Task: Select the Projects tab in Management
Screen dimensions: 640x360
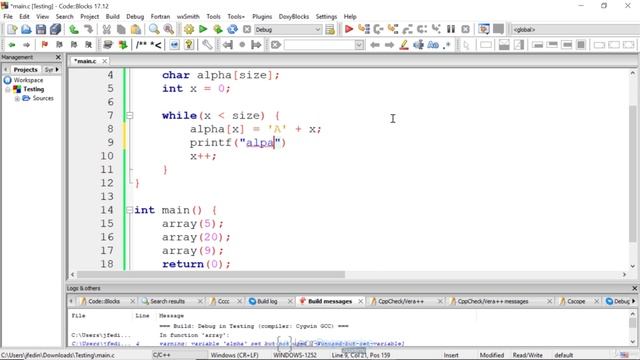Action: coord(25,69)
